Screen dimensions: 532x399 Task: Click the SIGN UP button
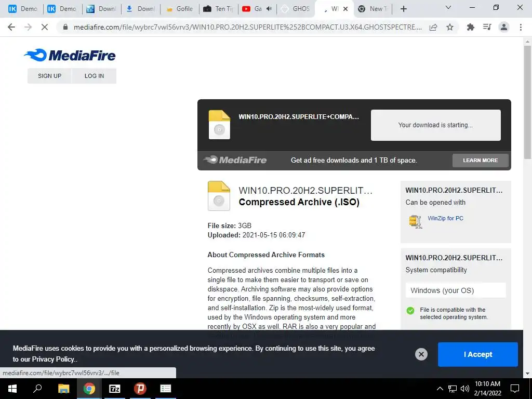49,76
